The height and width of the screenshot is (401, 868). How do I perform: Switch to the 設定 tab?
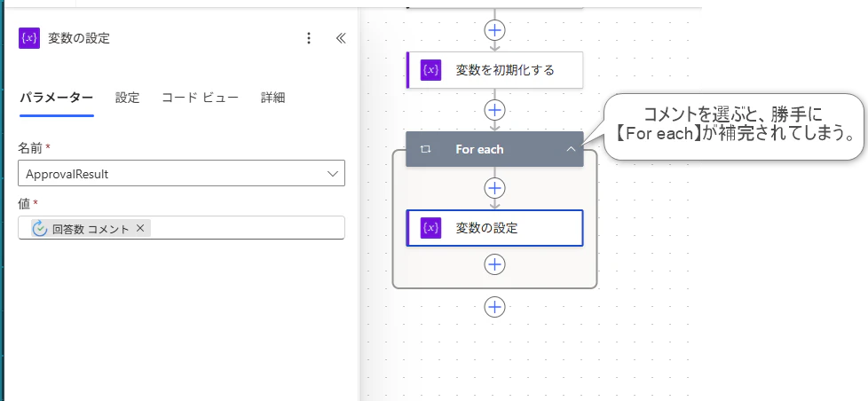point(127,98)
